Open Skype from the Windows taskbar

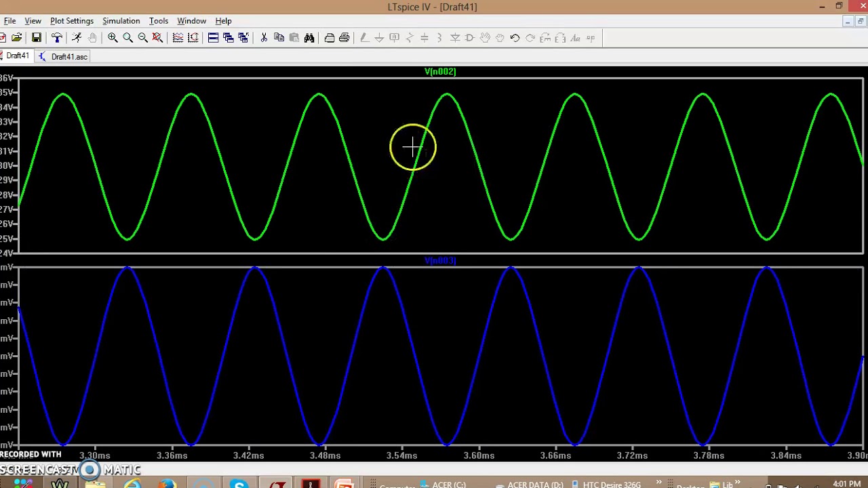click(x=239, y=484)
